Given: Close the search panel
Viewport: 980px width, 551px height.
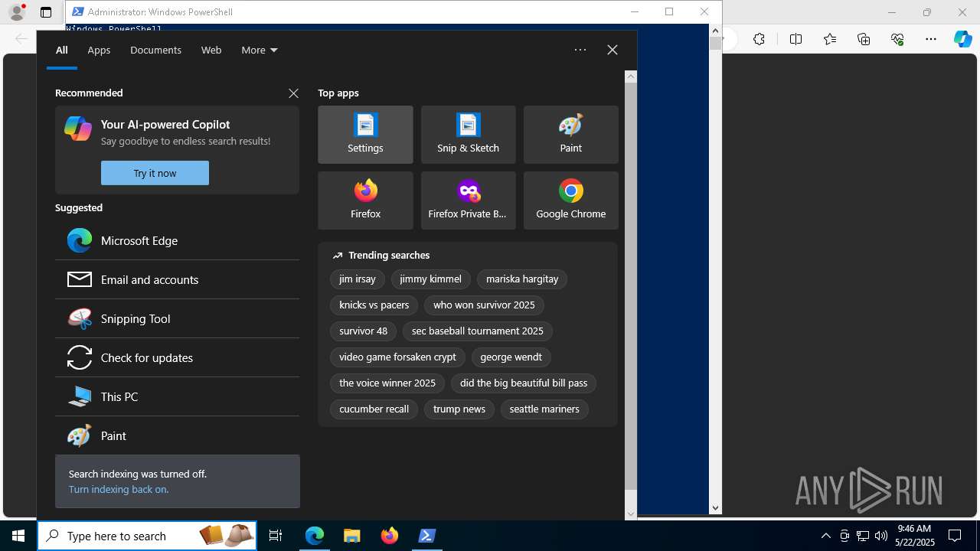Looking at the screenshot, I should coord(612,50).
